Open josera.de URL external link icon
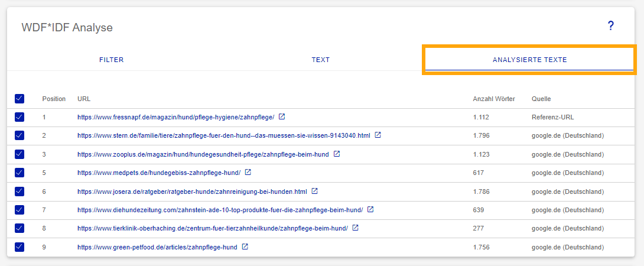 [x=314, y=191]
